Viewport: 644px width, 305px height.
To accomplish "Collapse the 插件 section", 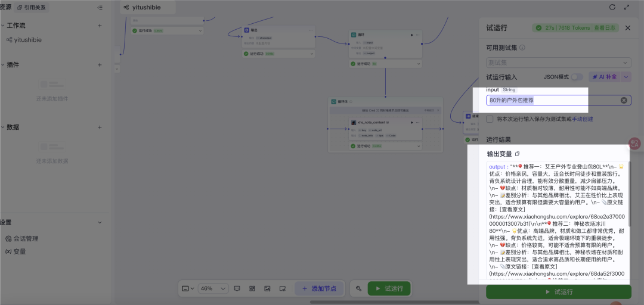I will pos(2,65).
